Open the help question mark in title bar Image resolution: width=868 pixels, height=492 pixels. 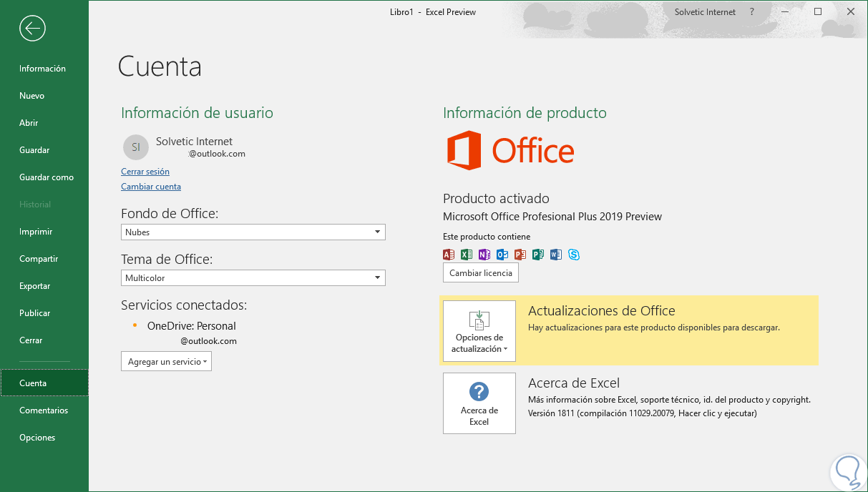(x=752, y=12)
